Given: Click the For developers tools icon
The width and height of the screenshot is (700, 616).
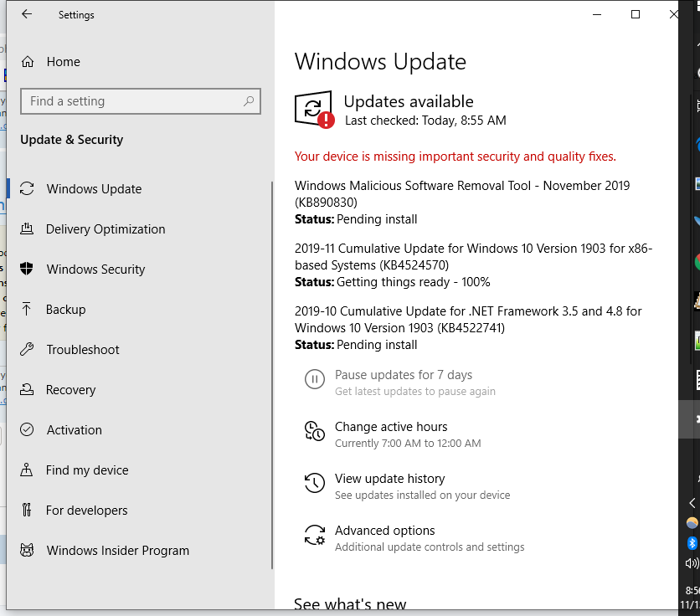Looking at the screenshot, I should point(27,510).
